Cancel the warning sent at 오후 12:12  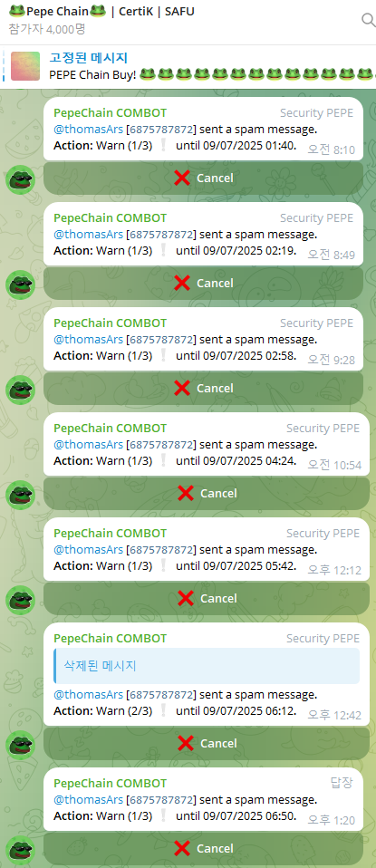click(x=207, y=599)
